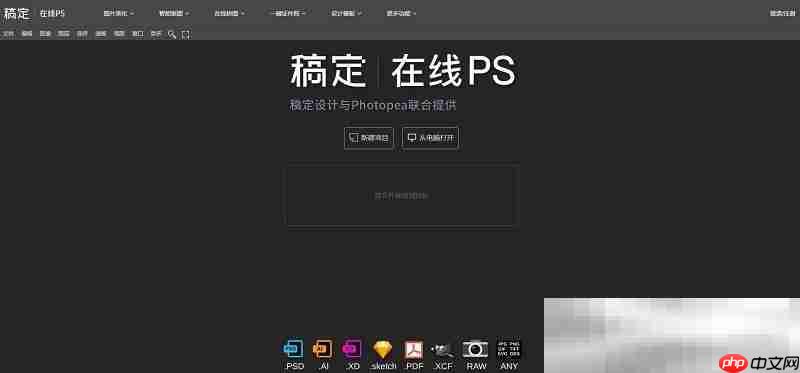The image size is (800, 373).
Task: Expand the 在线拼图 dropdown in top navigation
Action: [x=229, y=14]
